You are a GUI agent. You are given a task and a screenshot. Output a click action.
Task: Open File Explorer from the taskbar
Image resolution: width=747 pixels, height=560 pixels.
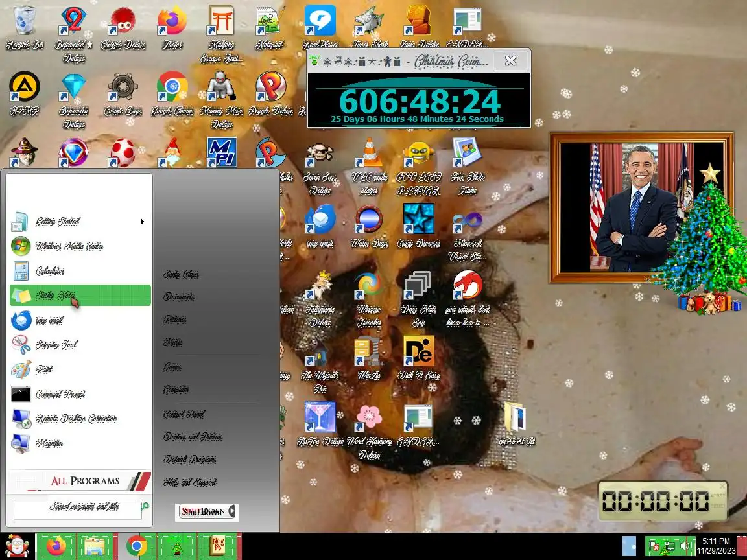pos(95,546)
